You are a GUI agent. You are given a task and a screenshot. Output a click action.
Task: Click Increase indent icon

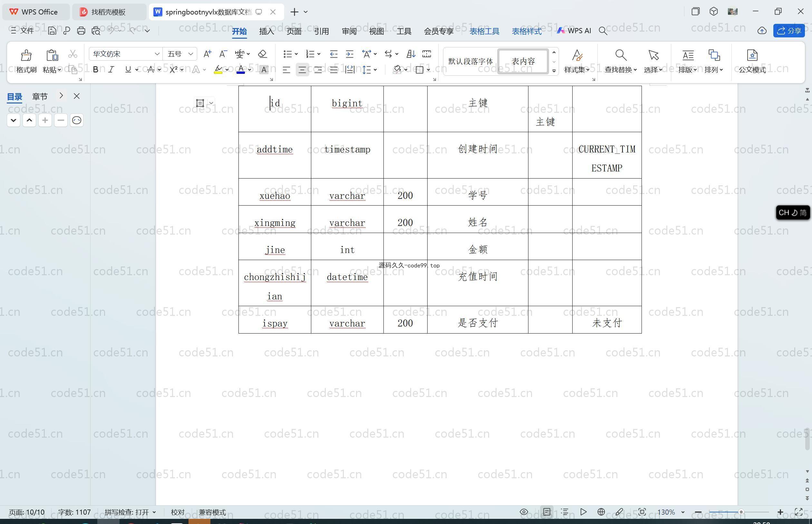349,54
